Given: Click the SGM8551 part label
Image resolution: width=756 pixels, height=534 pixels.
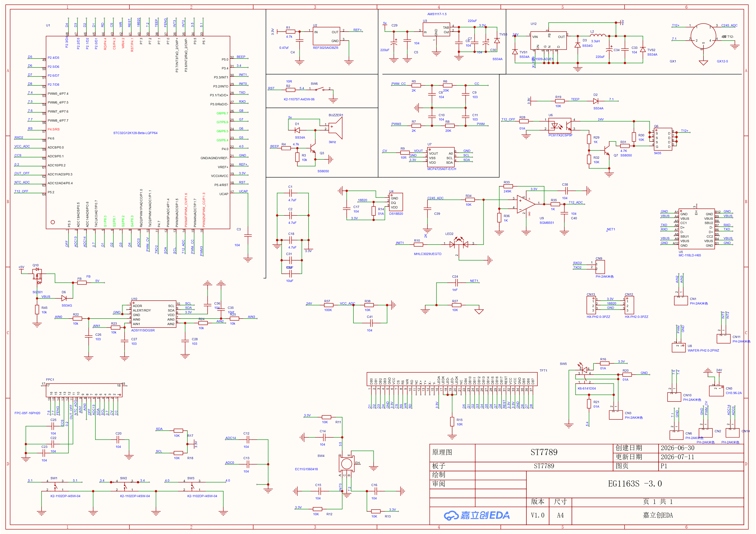Looking at the screenshot, I should (x=547, y=223).
